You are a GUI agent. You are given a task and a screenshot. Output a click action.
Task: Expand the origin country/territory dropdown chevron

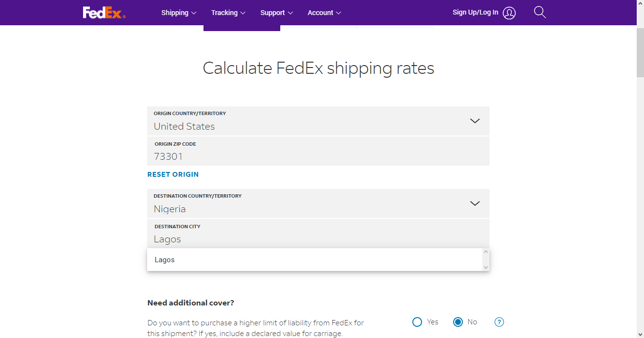click(475, 121)
